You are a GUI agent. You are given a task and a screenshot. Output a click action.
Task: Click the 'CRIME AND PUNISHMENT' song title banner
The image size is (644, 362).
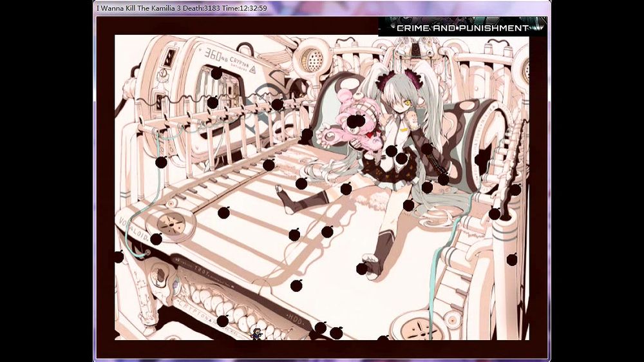point(462,27)
